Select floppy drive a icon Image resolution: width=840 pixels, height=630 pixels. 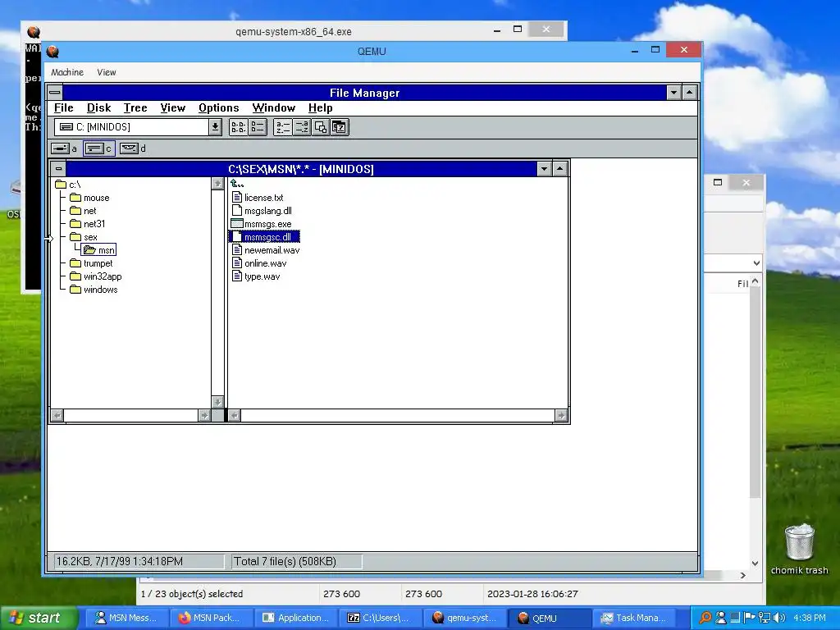(60, 148)
